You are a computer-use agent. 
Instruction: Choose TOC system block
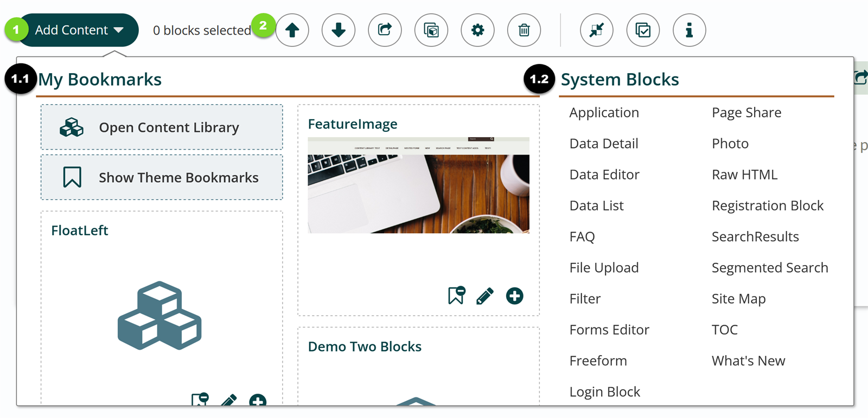point(724,330)
